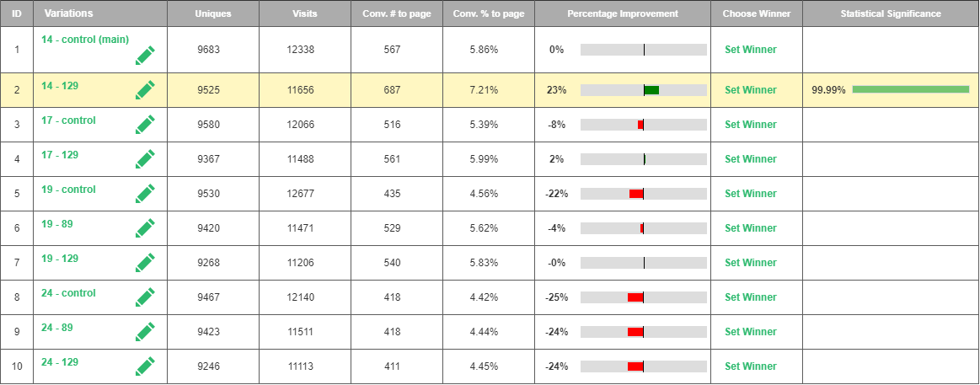Click the pencil icon next to 19 - 129

[x=145, y=263]
